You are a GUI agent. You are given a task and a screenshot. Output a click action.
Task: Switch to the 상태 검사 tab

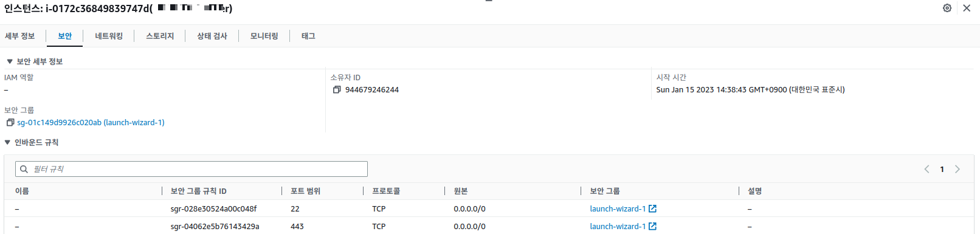212,36
